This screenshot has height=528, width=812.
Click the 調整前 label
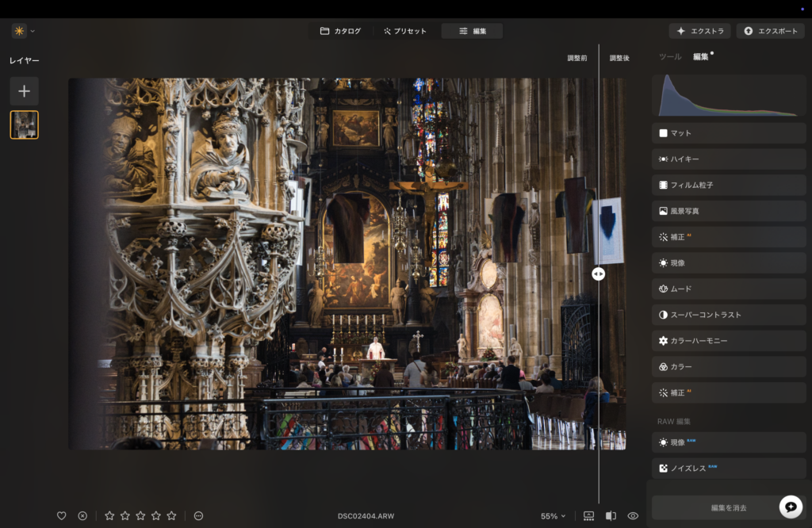(x=577, y=58)
